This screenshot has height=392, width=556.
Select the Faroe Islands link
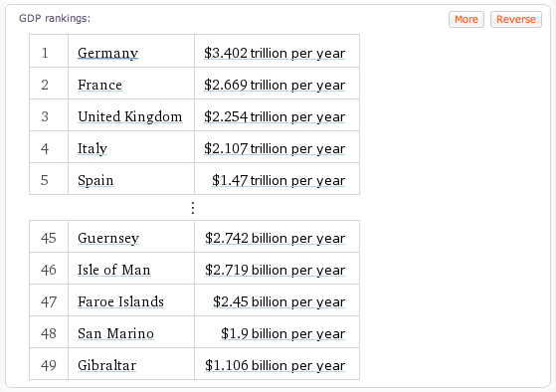[120, 301]
